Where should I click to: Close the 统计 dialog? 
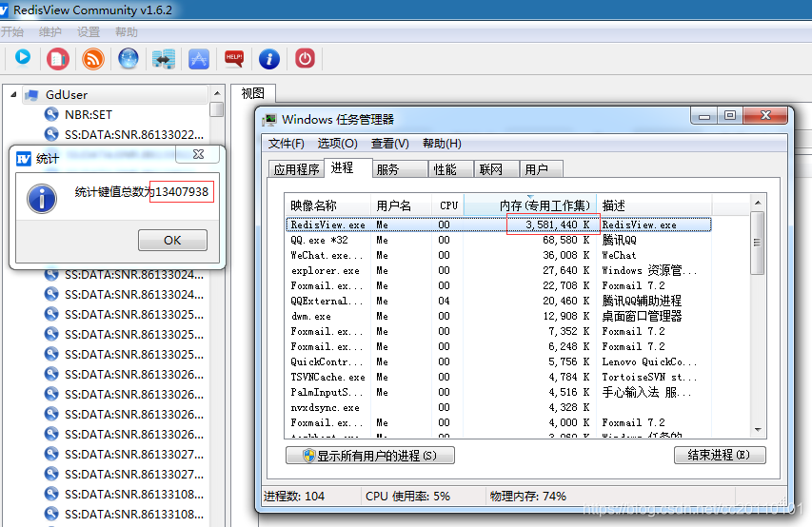click(x=198, y=154)
